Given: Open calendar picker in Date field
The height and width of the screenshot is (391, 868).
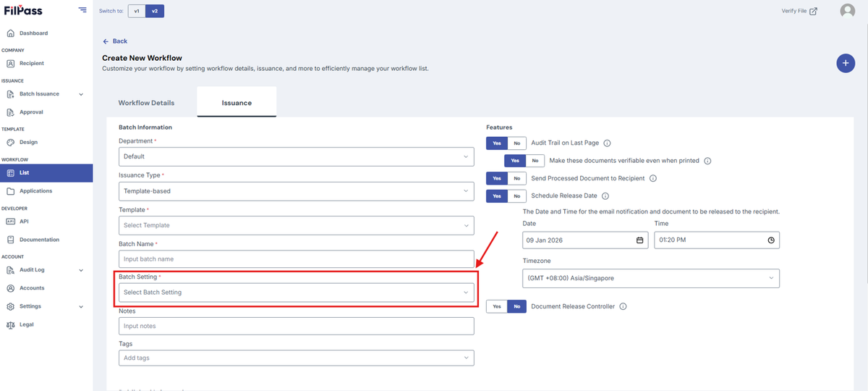Looking at the screenshot, I should tap(639, 240).
